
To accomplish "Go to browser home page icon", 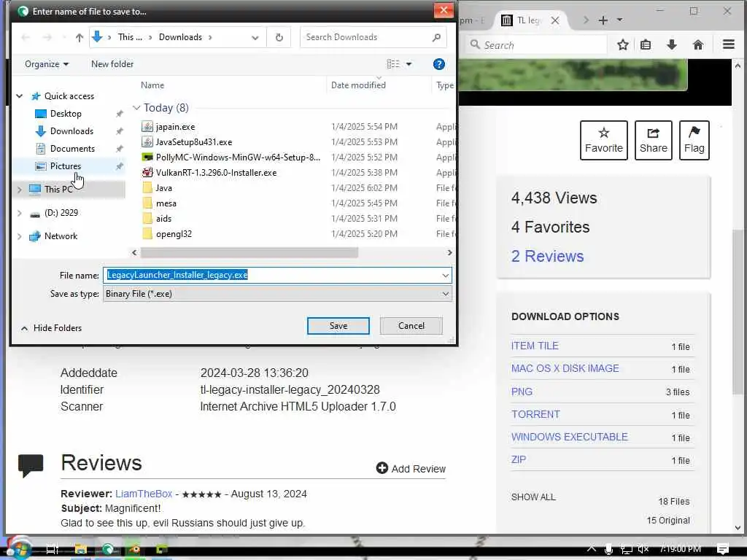I will pyautogui.click(x=698, y=44).
